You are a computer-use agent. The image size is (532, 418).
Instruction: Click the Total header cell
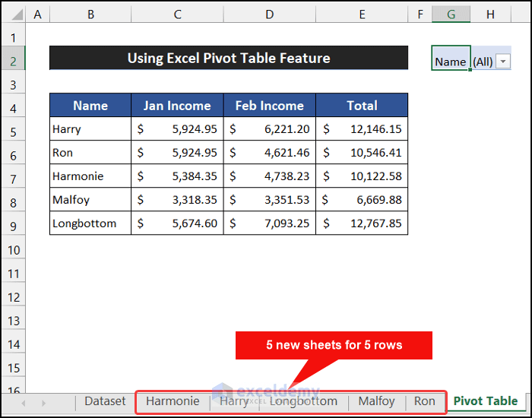(362, 106)
